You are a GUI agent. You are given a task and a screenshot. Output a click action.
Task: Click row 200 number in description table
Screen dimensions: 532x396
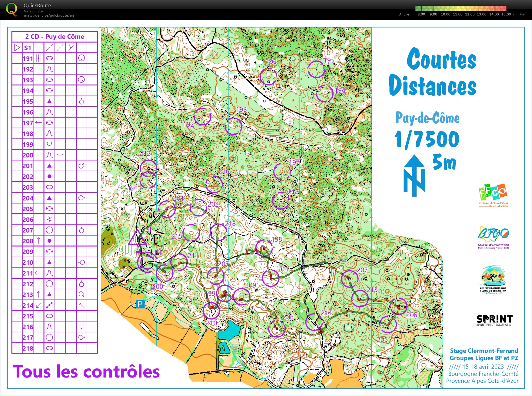[28, 155]
